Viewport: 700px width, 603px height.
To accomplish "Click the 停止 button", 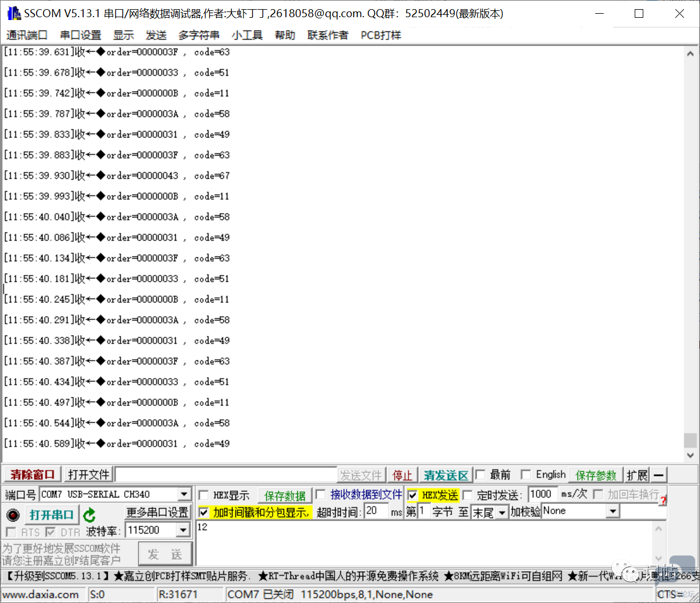I will tap(402, 475).
